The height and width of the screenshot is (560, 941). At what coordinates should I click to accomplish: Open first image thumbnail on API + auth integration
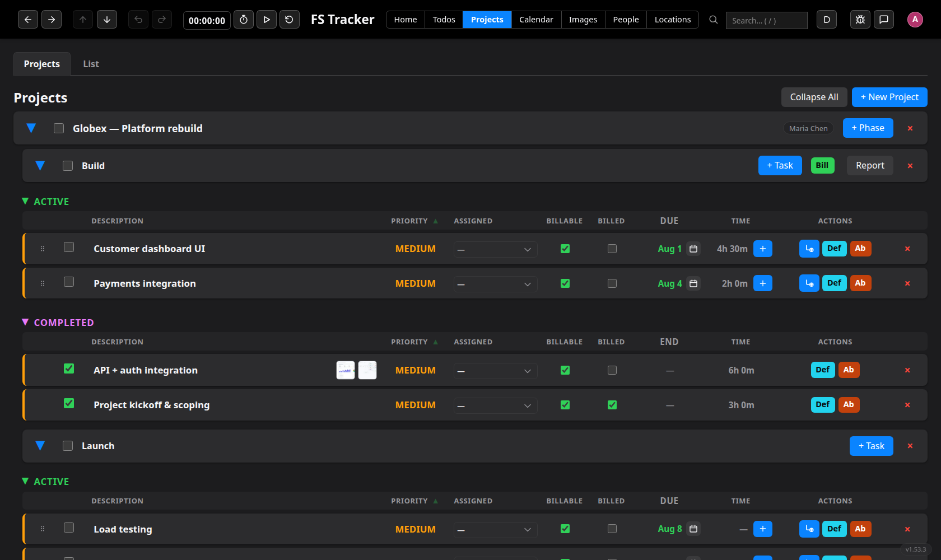pos(346,370)
